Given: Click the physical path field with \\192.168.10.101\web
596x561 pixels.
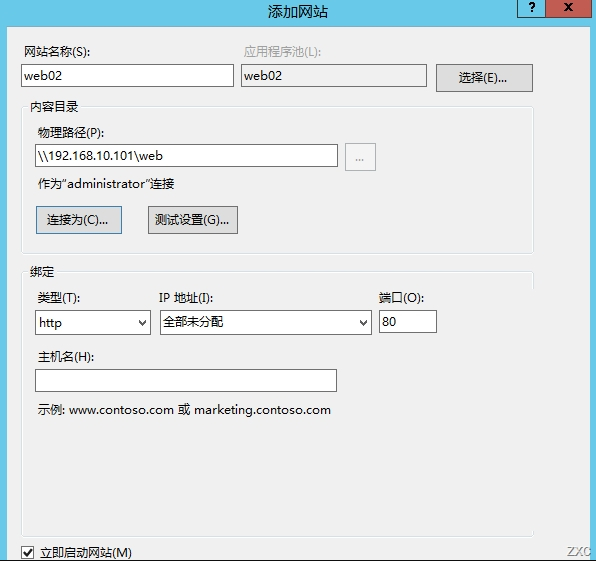Looking at the screenshot, I should pos(186,155).
